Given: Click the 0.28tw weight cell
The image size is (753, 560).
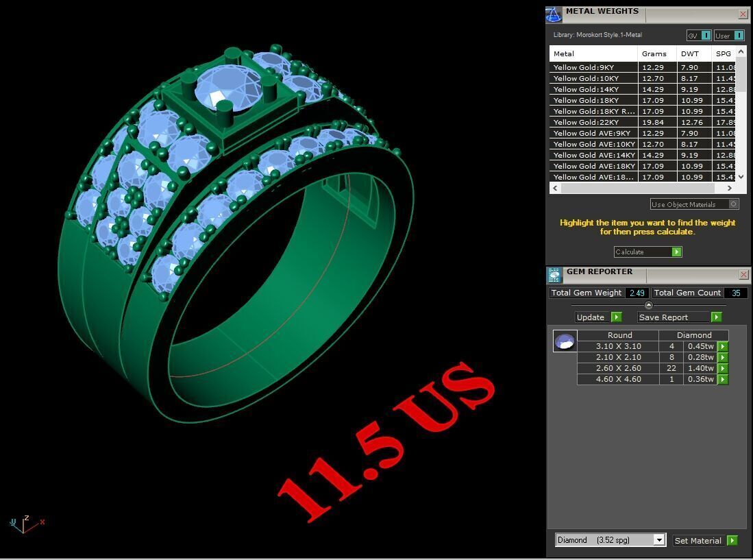Looking at the screenshot, I should (x=700, y=357).
